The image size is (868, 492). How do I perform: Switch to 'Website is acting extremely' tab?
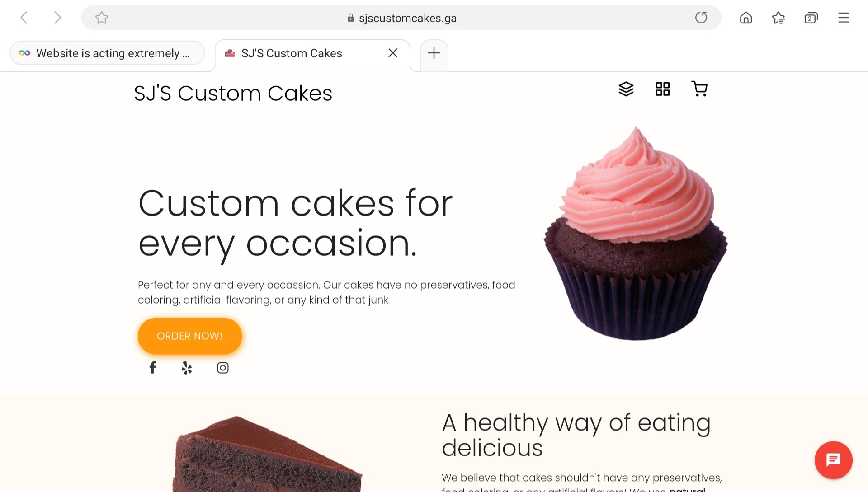click(108, 53)
